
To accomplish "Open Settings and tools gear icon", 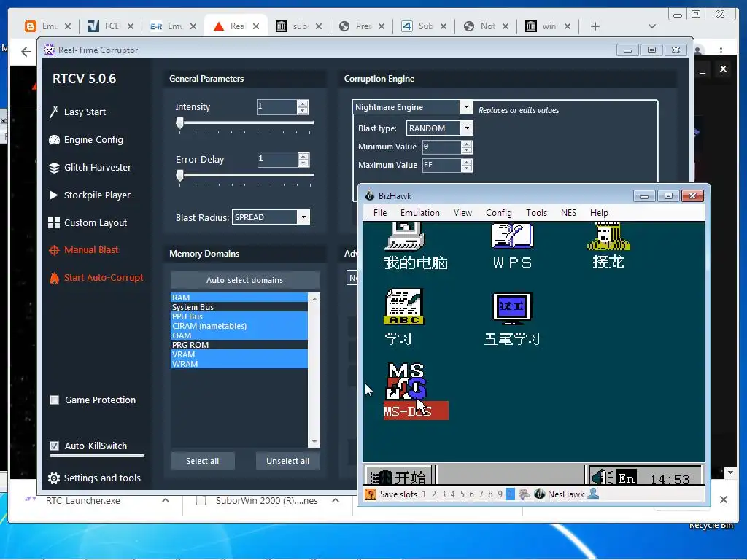I will (54, 478).
